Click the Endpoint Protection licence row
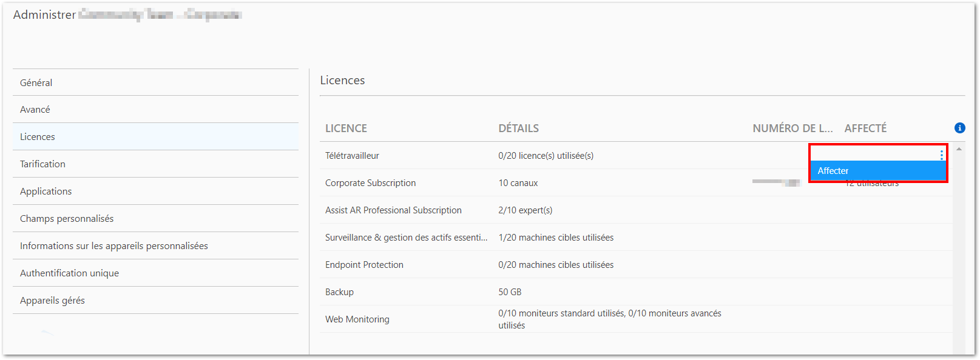980x360 pixels. [364, 265]
